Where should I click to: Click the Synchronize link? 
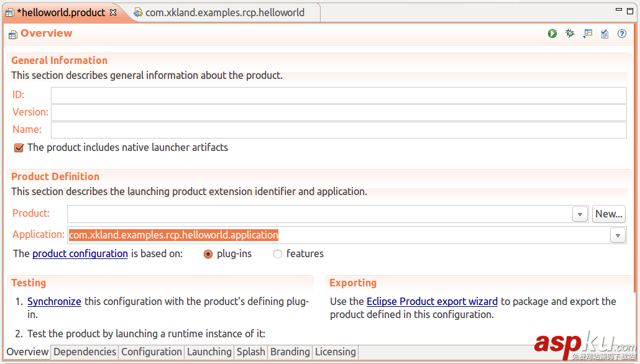point(54,301)
